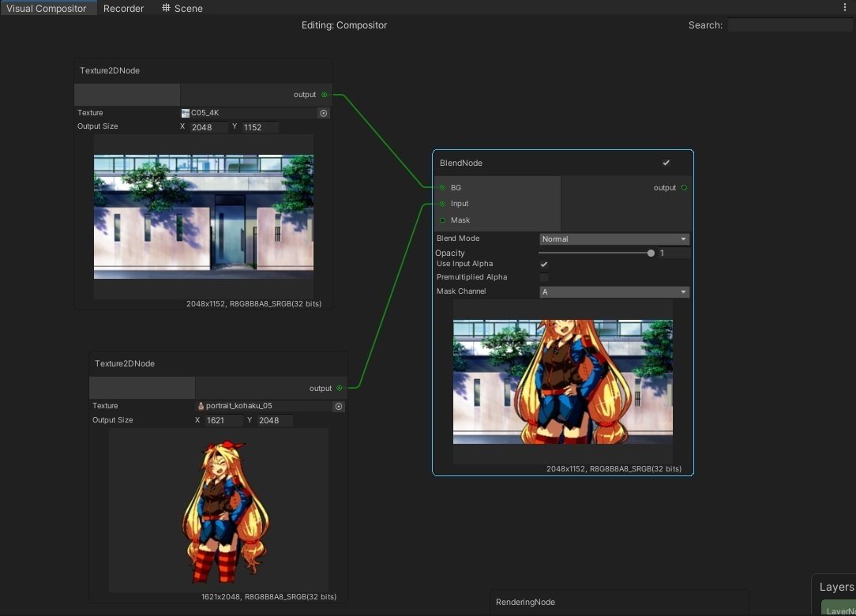Click the Input port on BlendNode
This screenshot has width=856, height=616.
coord(443,204)
